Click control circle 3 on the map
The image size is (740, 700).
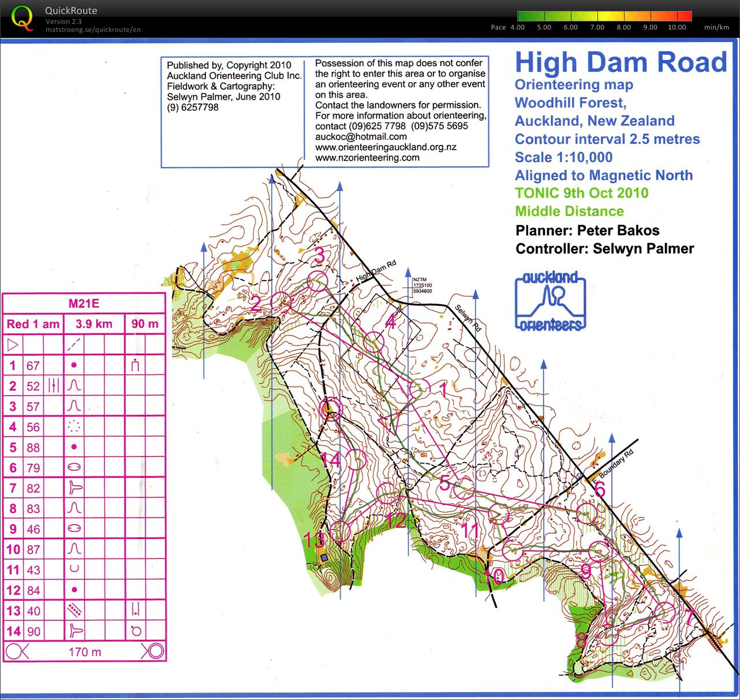click(x=317, y=281)
